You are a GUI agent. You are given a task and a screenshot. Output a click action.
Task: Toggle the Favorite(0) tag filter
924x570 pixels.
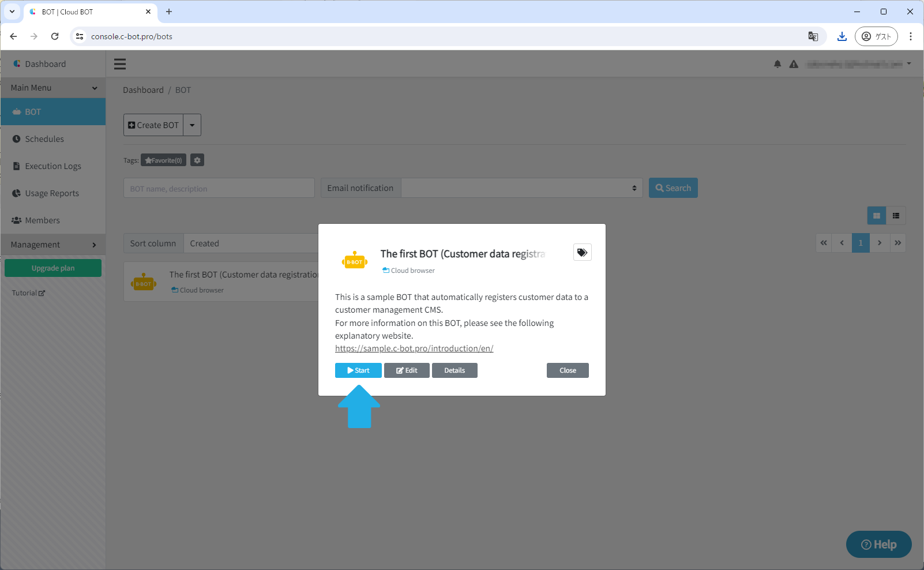pyautogui.click(x=163, y=160)
